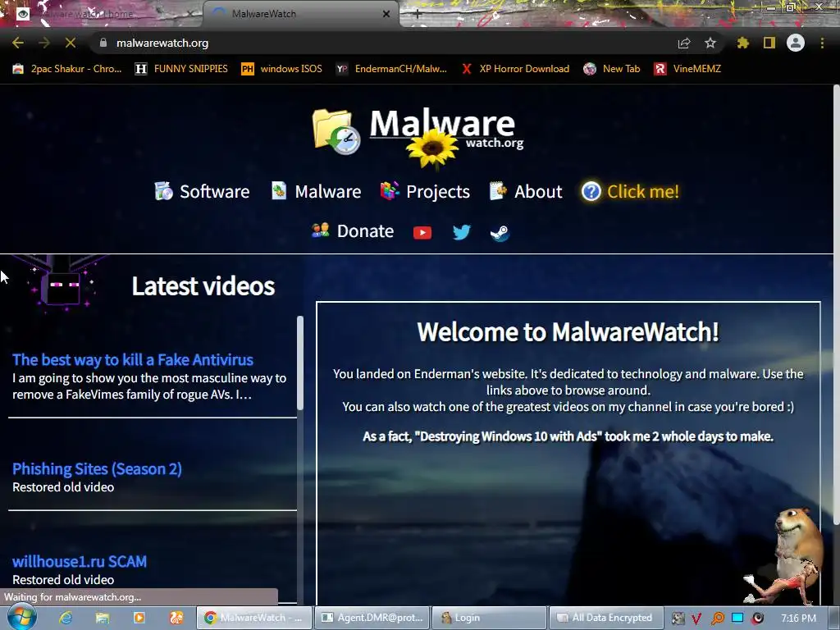Click the lock icon in address bar
The width and height of the screenshot is (840, 630).
click(103, 43)
